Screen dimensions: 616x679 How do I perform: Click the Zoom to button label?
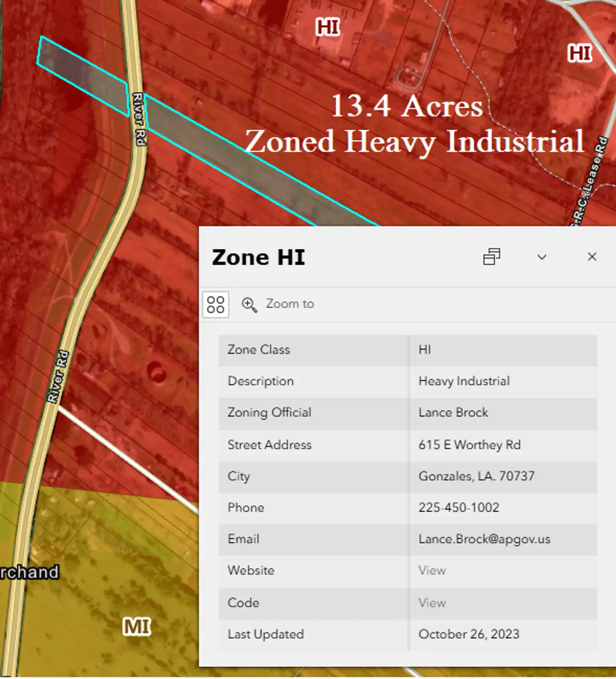click(x=290, y=304)
